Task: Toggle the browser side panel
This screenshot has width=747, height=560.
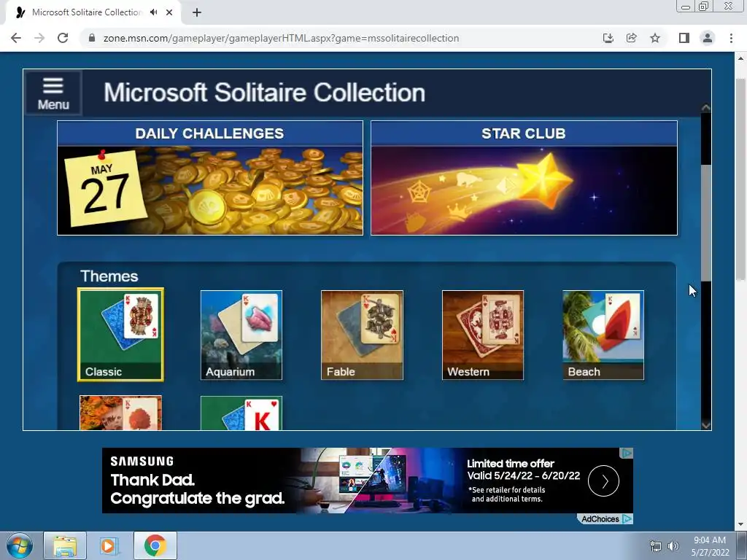Action: click(x=684, y=38)
